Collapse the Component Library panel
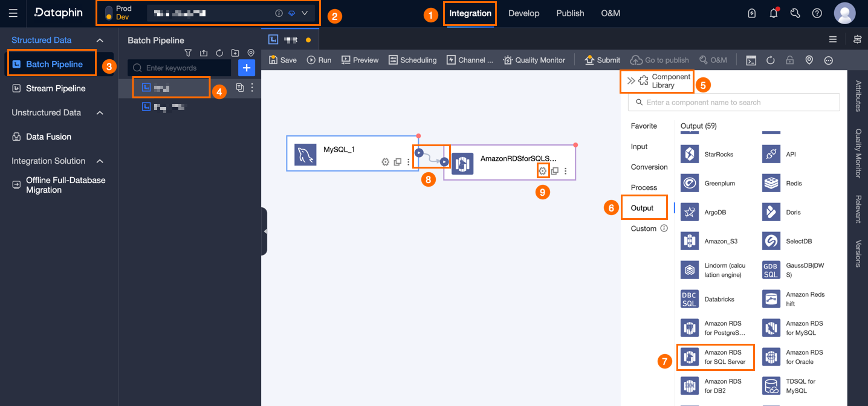 pos(631,80)
